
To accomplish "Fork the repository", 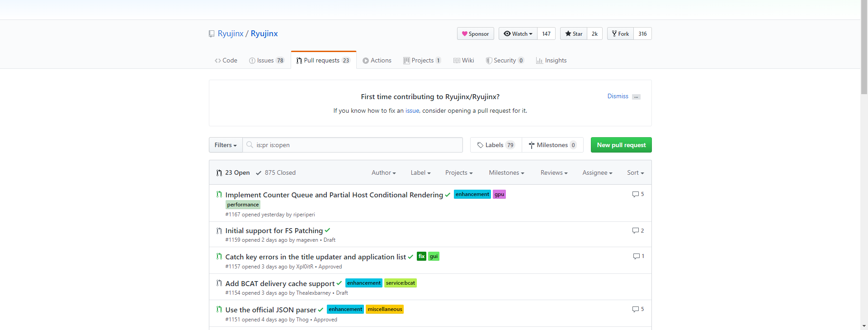I will (620, 34).
